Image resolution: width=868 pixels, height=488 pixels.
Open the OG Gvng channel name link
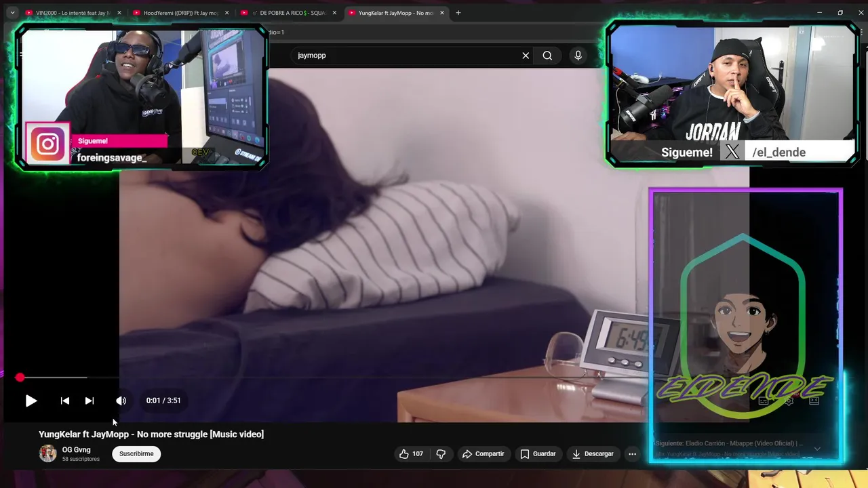(77, 450)
